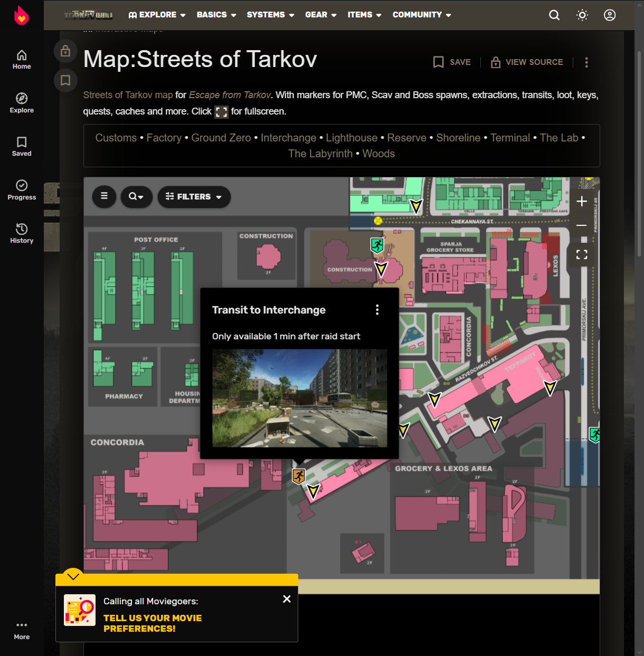Screen dimensions: 644x656
Task: Open Explore compass in sidebar
Action: point(22,103)
